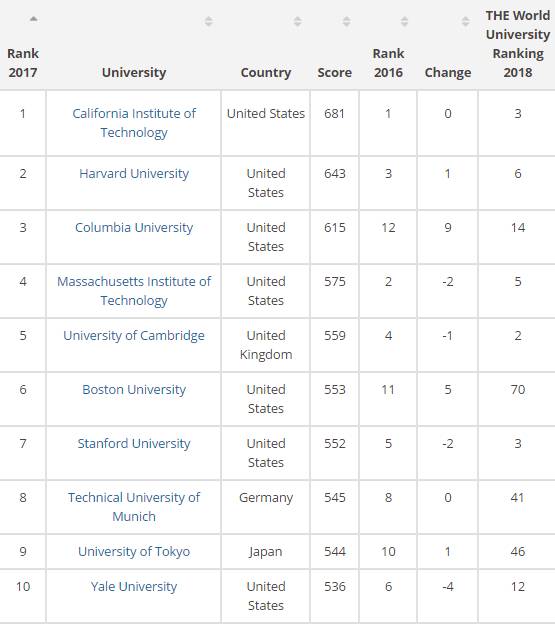The image size is (555, 624).
Task: Open the Yale University link
Action: coord(134,587)
